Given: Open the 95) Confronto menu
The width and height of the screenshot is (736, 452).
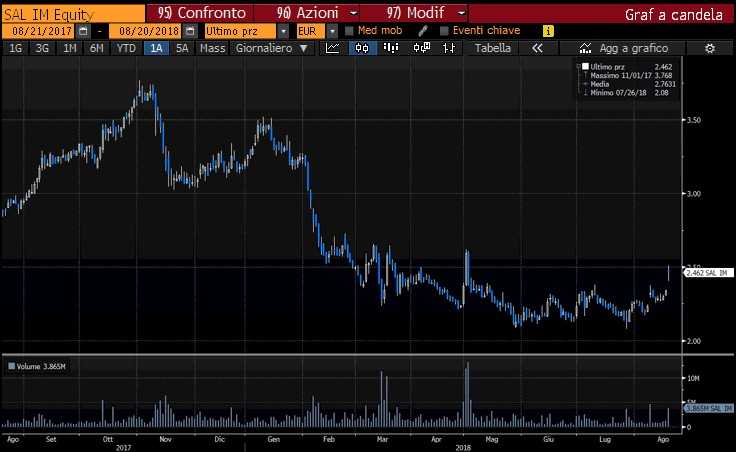Looking at the screenshot, I should [x=201, y=13].
